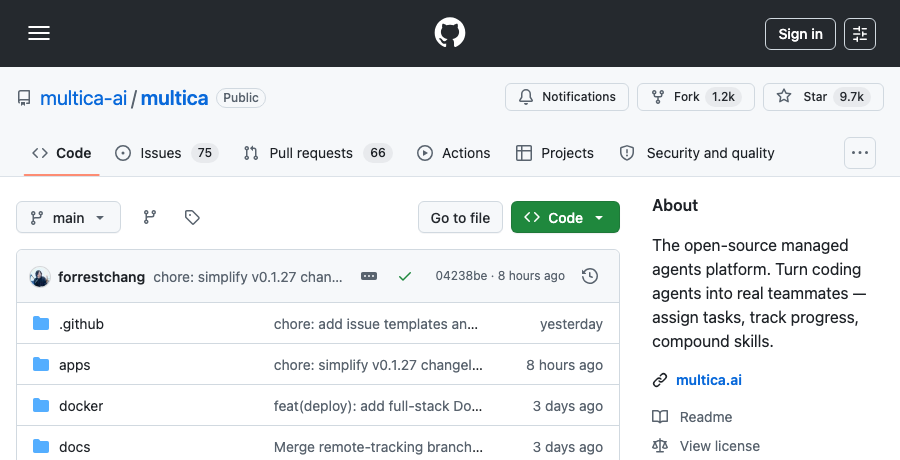This screenshot has height=460, width=900.
Task: Open the Issues tab
Action: point(166,153)
